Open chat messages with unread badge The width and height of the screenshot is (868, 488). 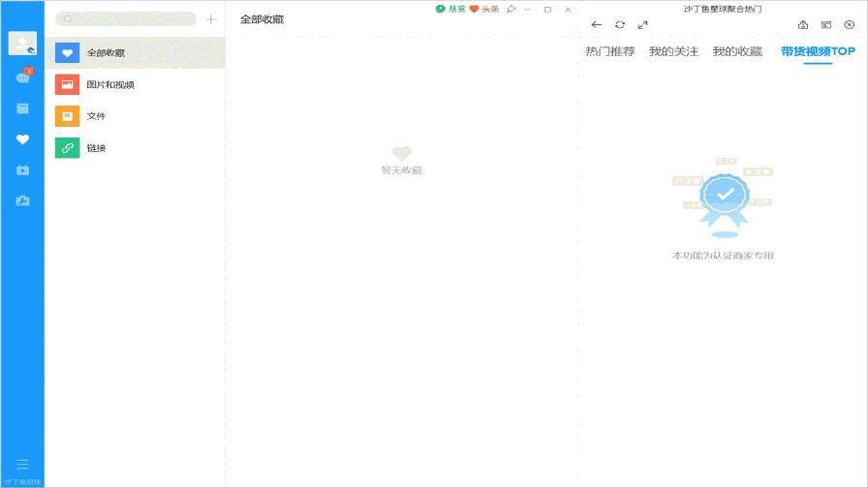23,76
